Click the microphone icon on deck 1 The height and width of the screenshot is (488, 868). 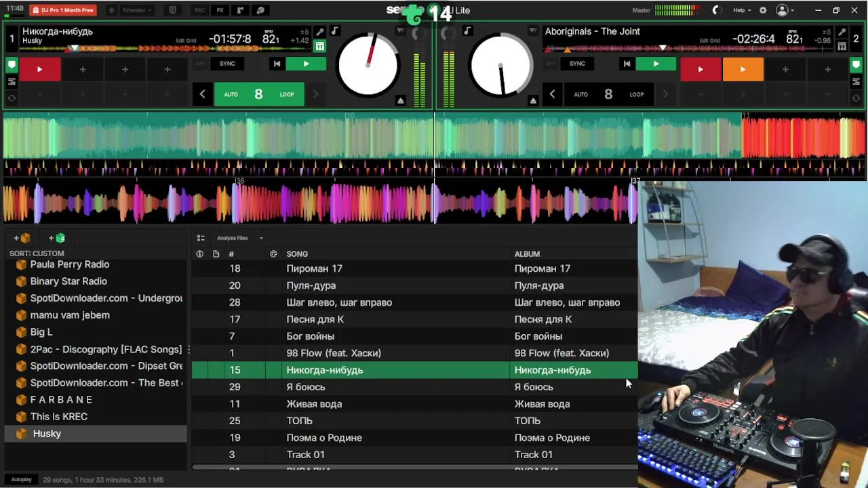coord(320,33)
